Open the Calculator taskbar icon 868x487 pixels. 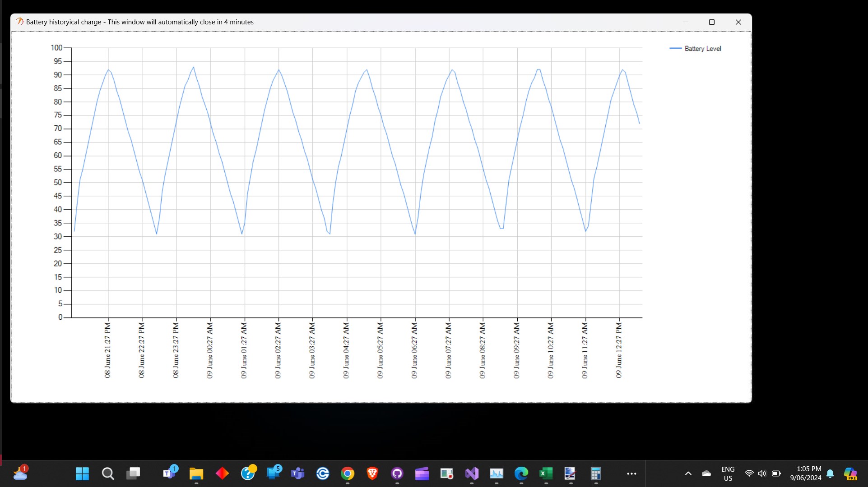[596, 473]
